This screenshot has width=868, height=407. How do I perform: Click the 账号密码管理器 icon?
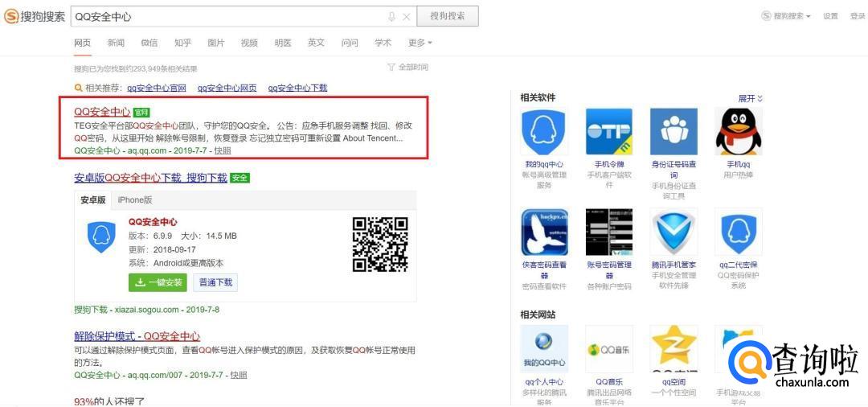click(x=609, y=232)
